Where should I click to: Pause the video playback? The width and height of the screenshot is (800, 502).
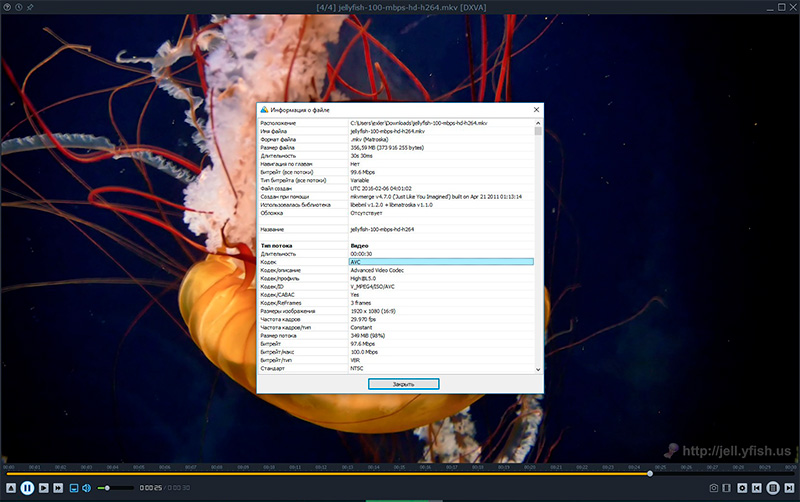[28, 487]
